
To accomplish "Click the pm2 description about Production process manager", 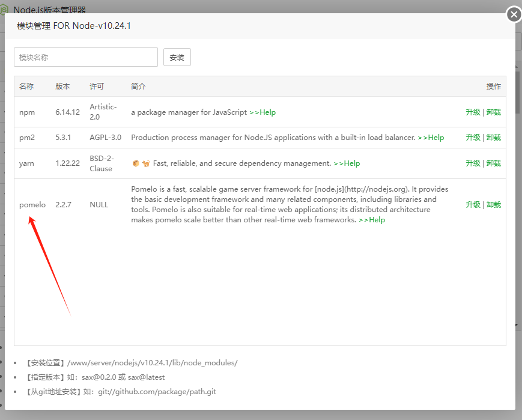I will tap(273, 138).
